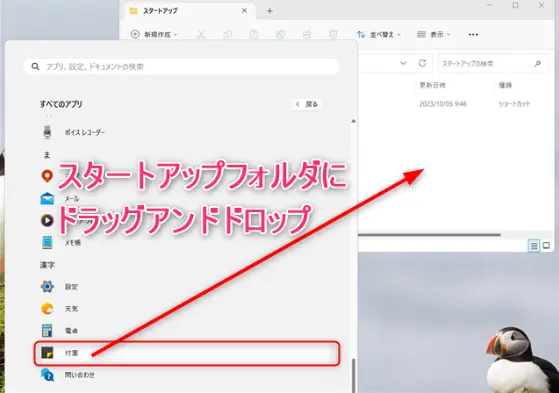Open the 電卓 calculator app

pyautogui.click(x=71, y=331)
